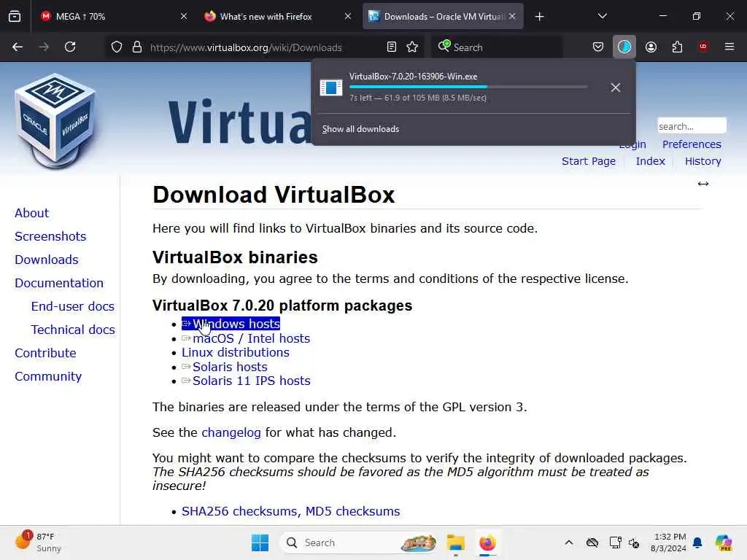Select the Downloads – Oracle VM VirtualBox tab
The image size is (747, 560).
443,16
